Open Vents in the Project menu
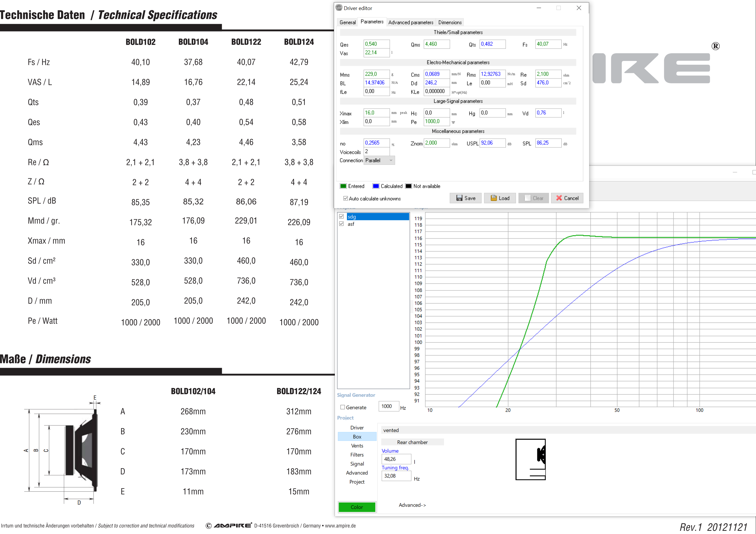 click(x=357, y=446)
